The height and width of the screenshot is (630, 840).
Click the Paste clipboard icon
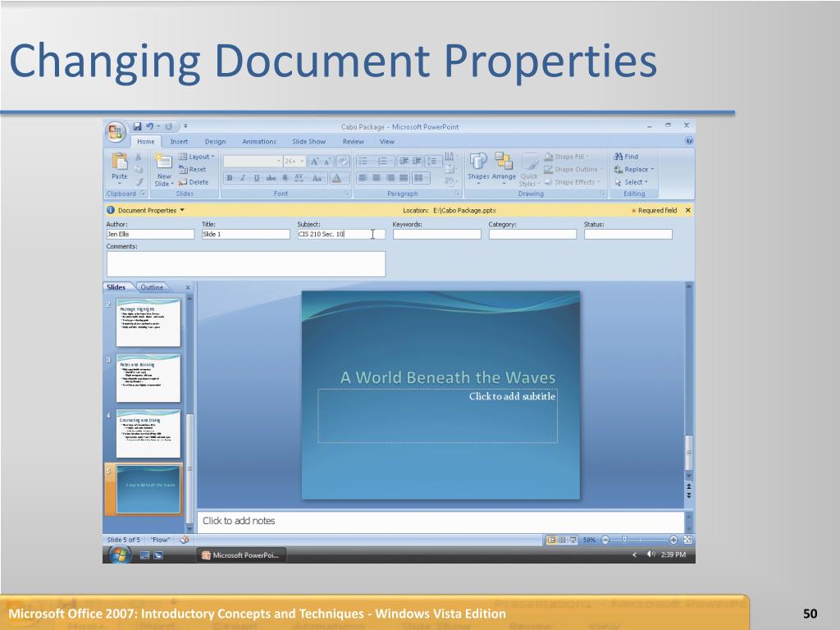(120, 162)
